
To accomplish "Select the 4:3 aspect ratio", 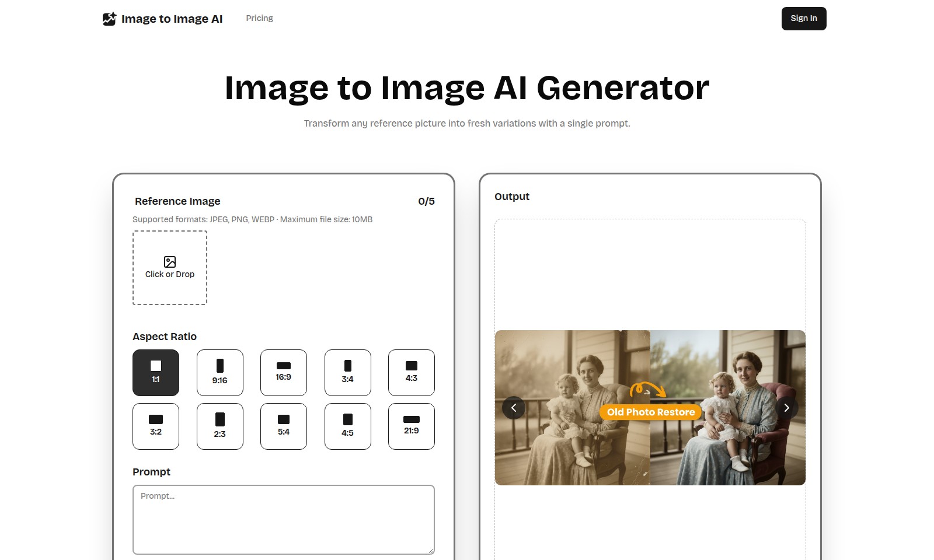I will click(412, 373).
